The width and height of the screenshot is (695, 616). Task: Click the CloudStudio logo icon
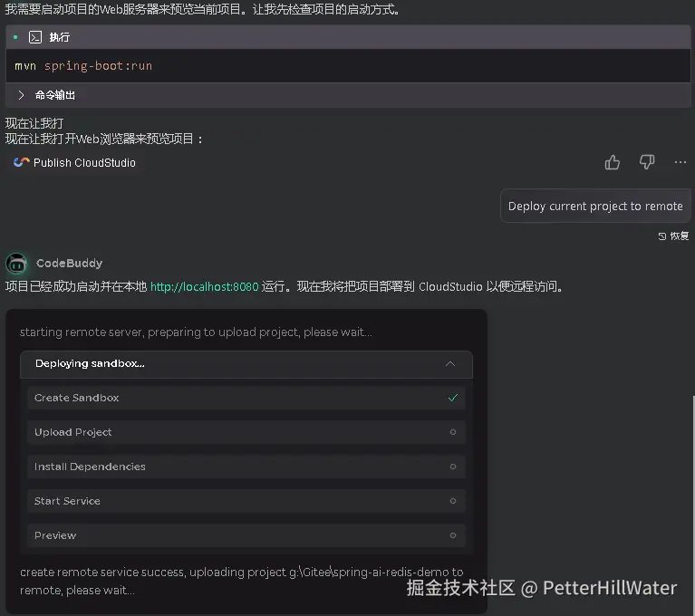tap(21, 162)
